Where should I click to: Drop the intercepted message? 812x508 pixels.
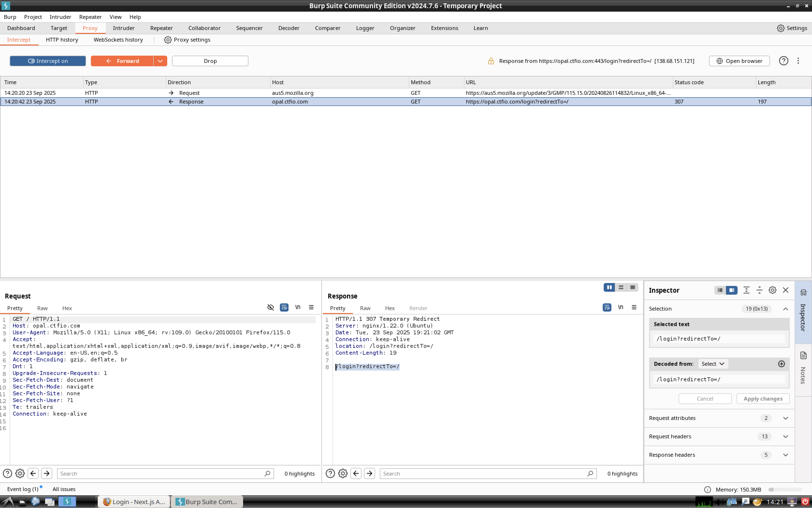pyautogui.click(x=210, y=61)
